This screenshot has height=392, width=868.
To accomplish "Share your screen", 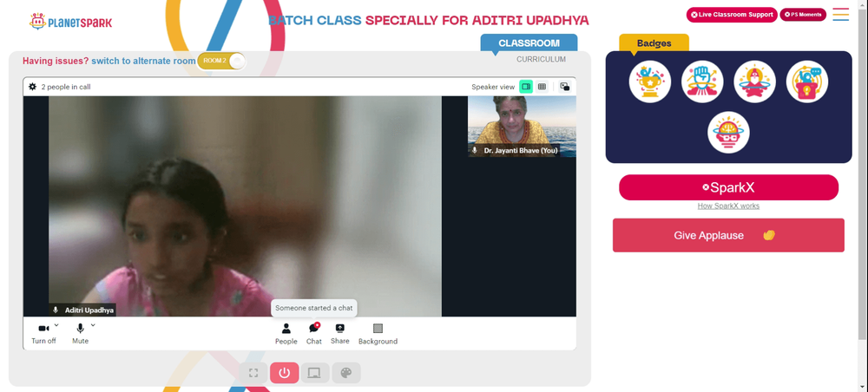I will tap(340, 335).
